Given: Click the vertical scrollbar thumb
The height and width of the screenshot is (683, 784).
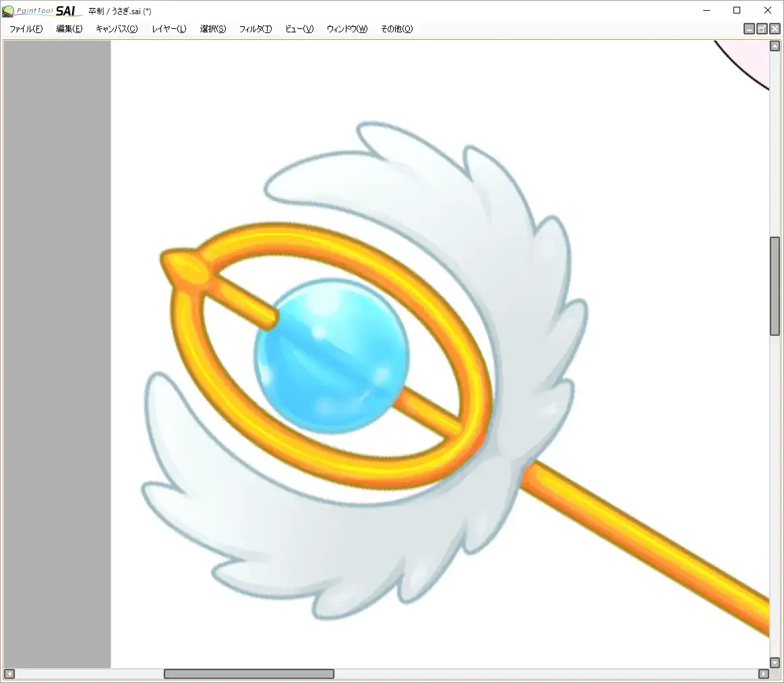Looking at the screenshot, I should click(x=775, y=286).
